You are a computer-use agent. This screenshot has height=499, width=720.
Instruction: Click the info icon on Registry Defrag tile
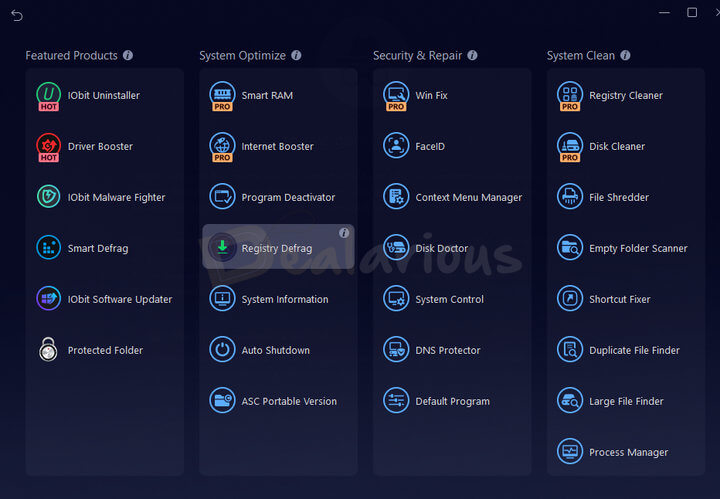pos(344,233)
